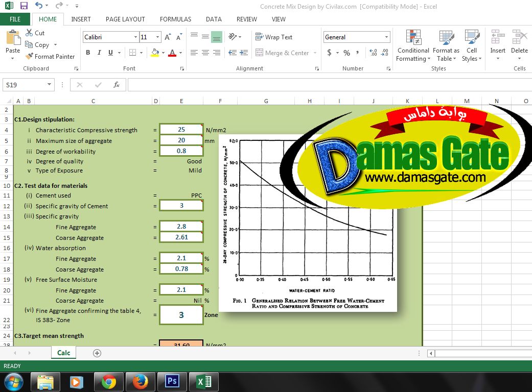Click the Cut scissors icon
Viewport: 532px width, 392px height.
(x=29, y=33)
